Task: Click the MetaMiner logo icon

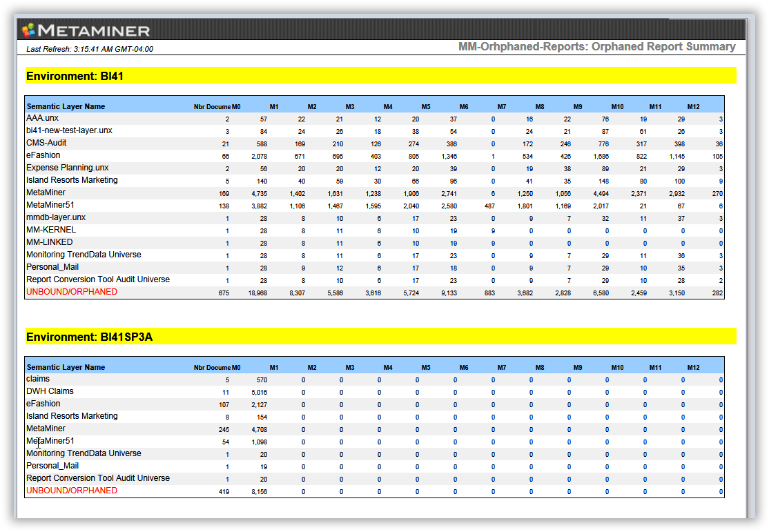Action: point(28,30)
